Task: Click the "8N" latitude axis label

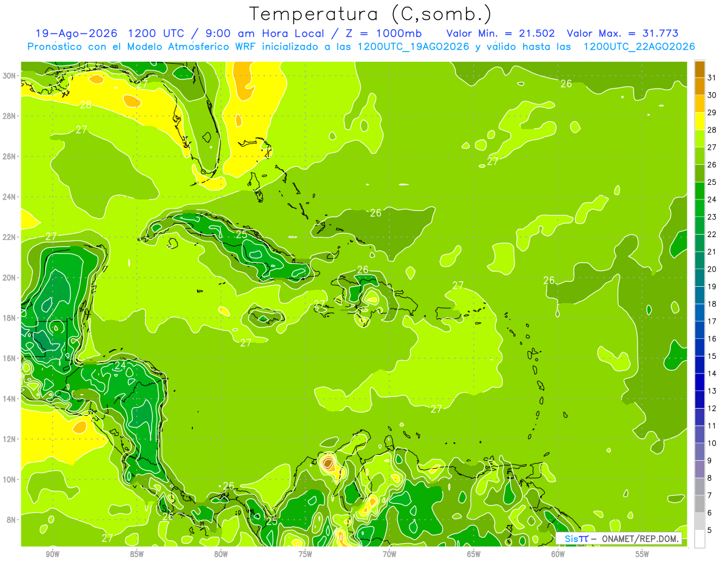Action: (x=12, y=520)
